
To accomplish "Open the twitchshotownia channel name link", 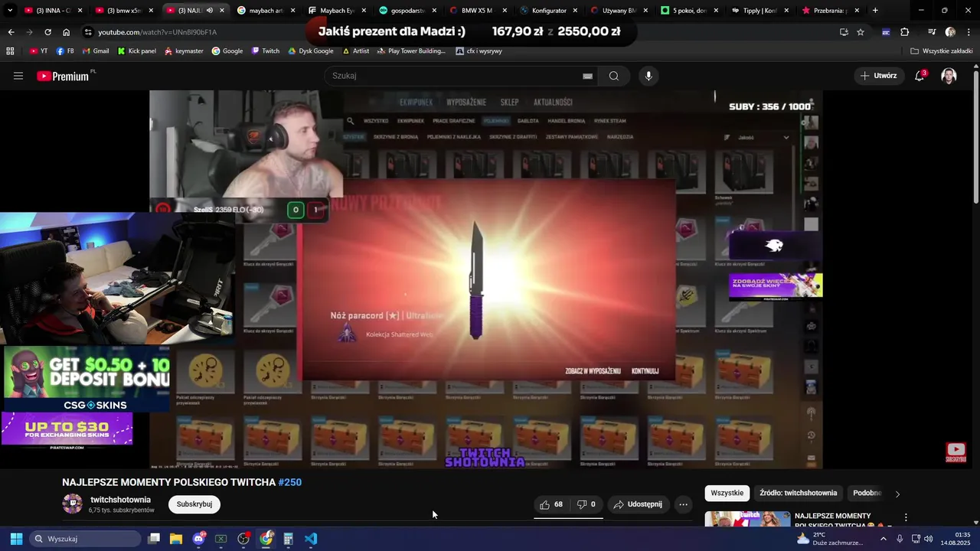I will (x=120, y=500).
